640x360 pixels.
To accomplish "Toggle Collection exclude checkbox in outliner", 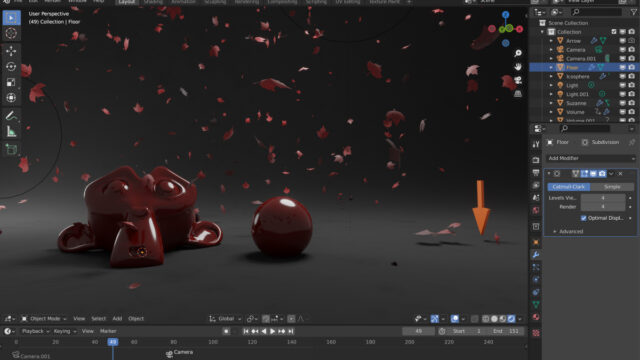I will 614,32.
